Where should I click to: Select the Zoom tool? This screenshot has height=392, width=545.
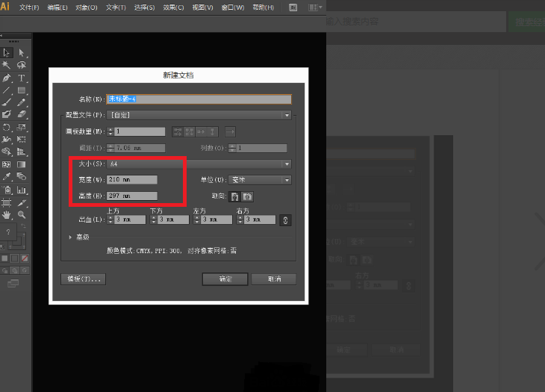pos(22,215)
